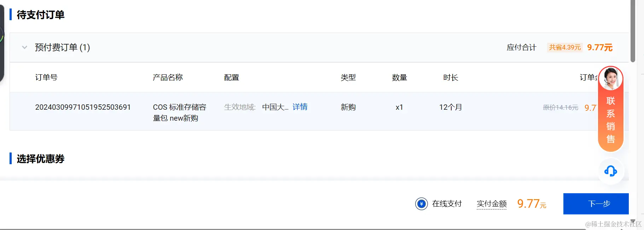
Task: Collapse the 预付费订单 (1) section chevron
Action: tap(24, 47)
